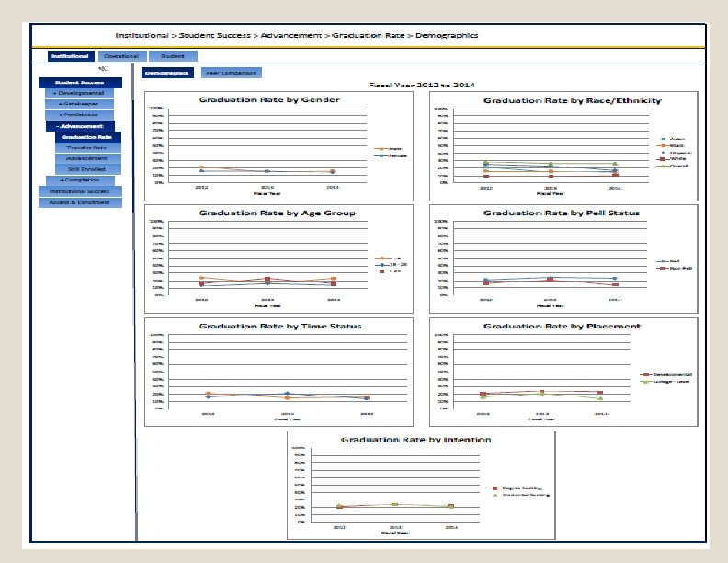Click Asian legend entry in Race chart
This screenshot has width=728, height=563.
pyautogui.click(x=672, y=139)
